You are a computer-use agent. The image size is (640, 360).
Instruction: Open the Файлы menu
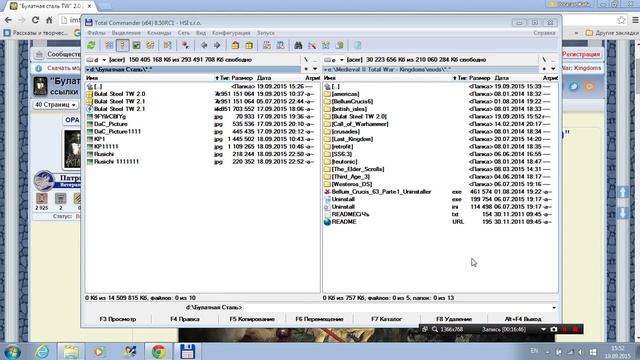[x=97, y=33]
